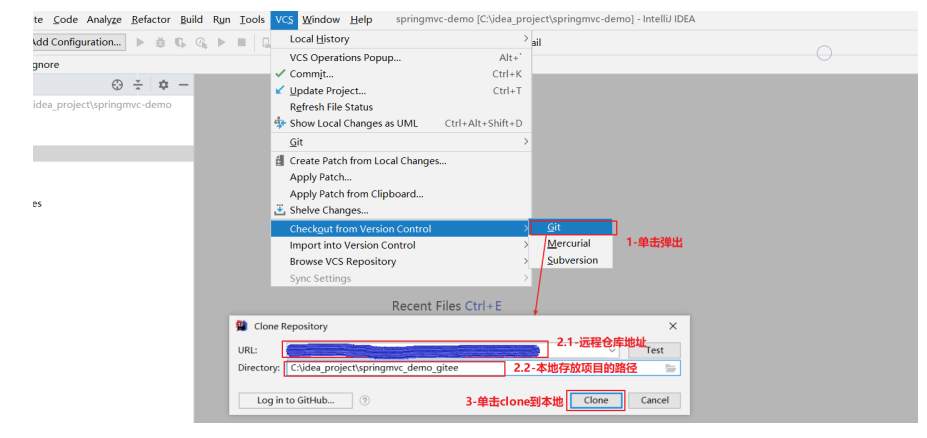The image size is (927, 438).
Task: Open the Run menu
Action: pyautogui.click(x=222, y=20)
